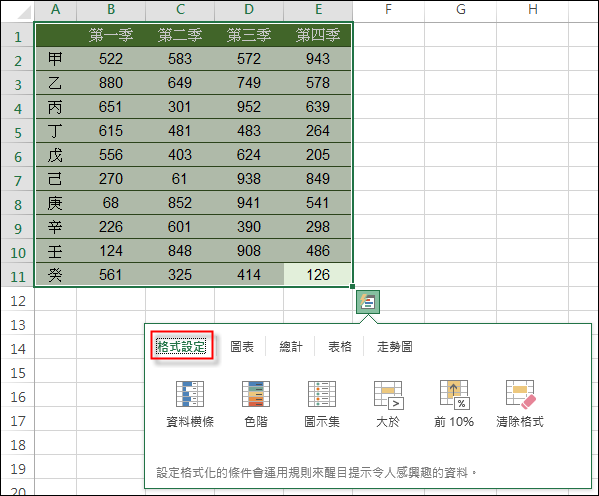The height and width of the screenshot is (496, 599).
Task: Click cell containing 126
Action: point(317,275)
